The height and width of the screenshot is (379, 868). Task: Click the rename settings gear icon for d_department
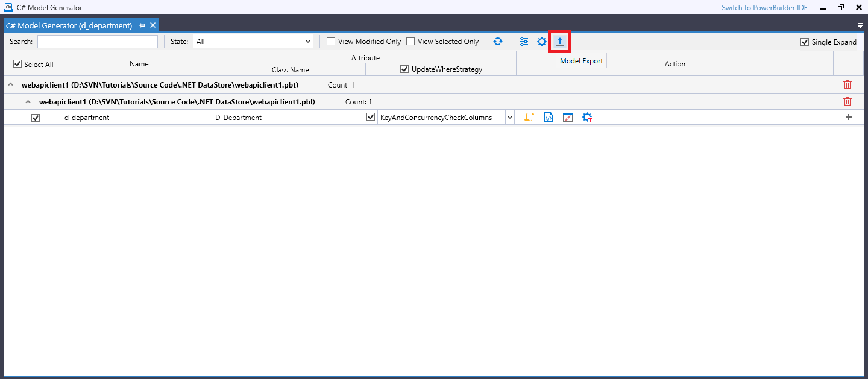[x=587, y=116]
